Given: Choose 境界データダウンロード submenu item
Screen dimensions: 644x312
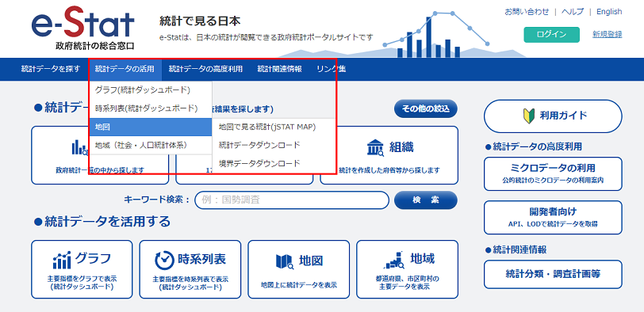Looking at the screenshot, I should (x=274, y=163).
